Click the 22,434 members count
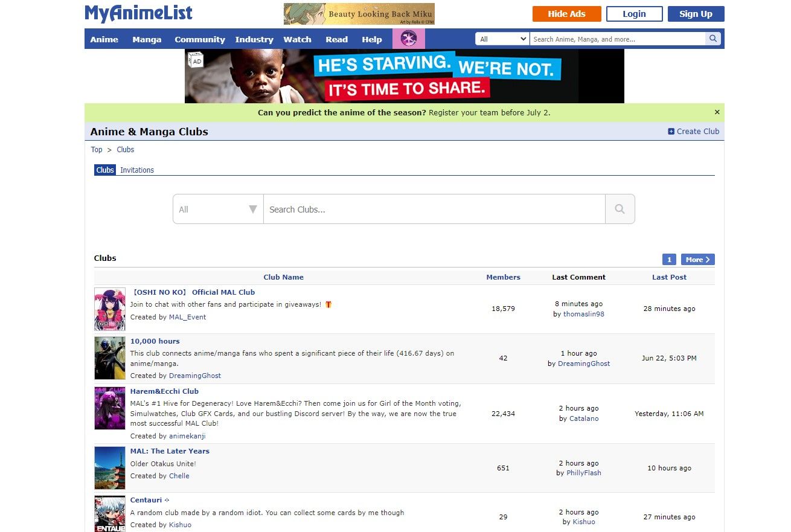The height and width of the screenshot is (532, 791). [x=503, y=414]
